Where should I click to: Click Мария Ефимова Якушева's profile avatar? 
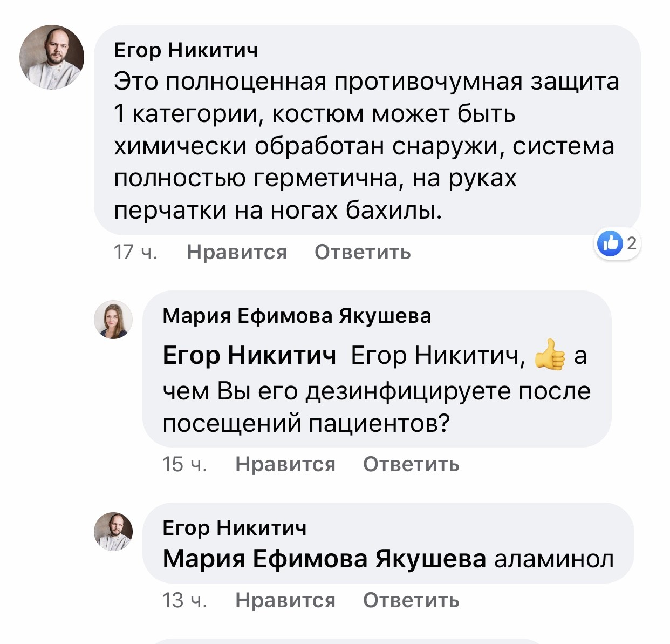[x=113, y=320]
